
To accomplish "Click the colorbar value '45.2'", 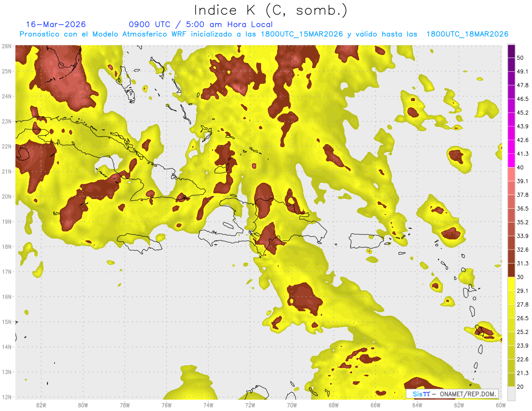I will tap(523, 113).
